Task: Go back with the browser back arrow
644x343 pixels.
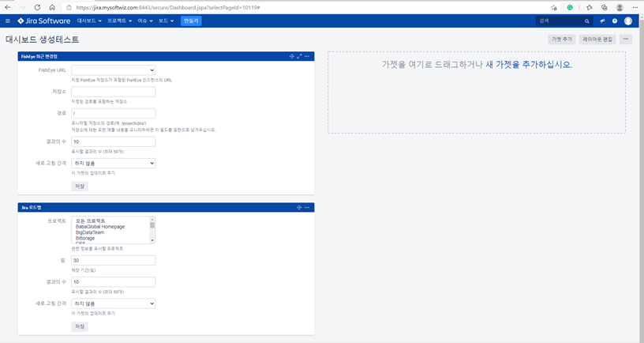Action: [x=7, y=7]
